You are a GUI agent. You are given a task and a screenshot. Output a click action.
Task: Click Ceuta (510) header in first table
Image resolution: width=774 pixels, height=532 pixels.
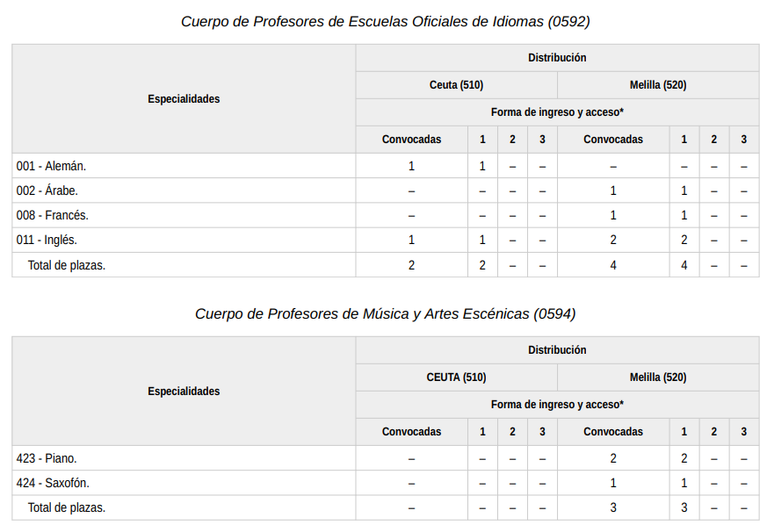457,85
